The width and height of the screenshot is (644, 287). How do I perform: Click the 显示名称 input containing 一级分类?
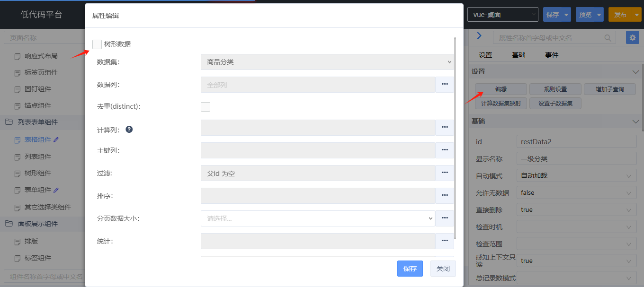576,159
